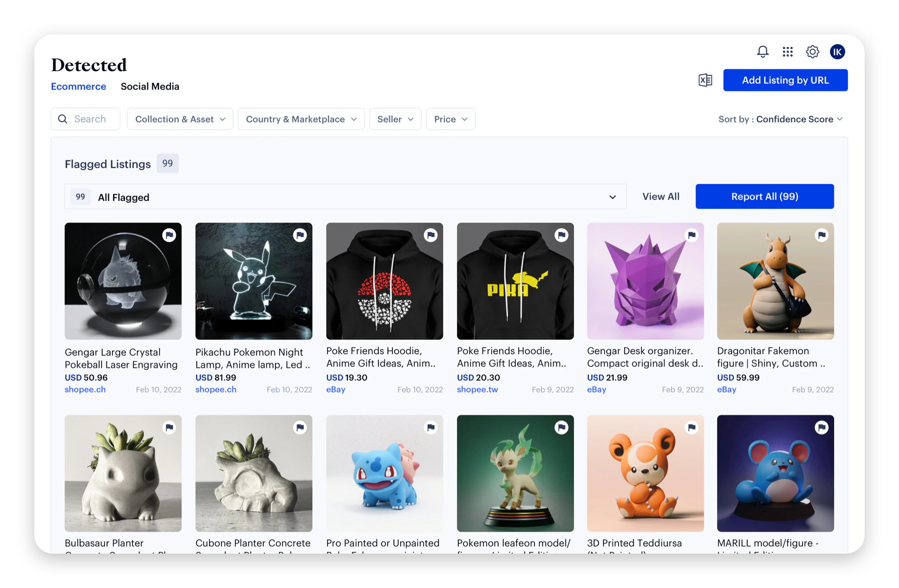Viewport: 899px width, 588px height.
Task: Toggle flag on Pikachu Night Lamp listing
Action: point(300,235)
